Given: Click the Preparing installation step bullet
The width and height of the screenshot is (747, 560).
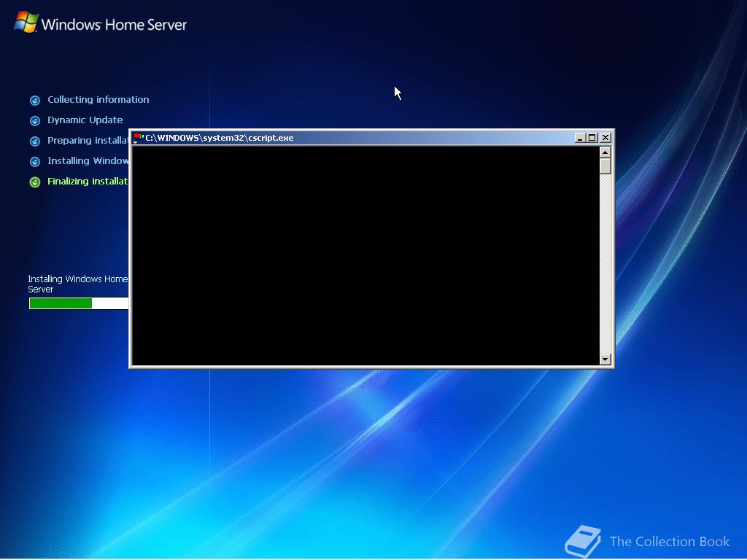Looking at the screenshot, I should pyautogui.click(x=35, y=141).
